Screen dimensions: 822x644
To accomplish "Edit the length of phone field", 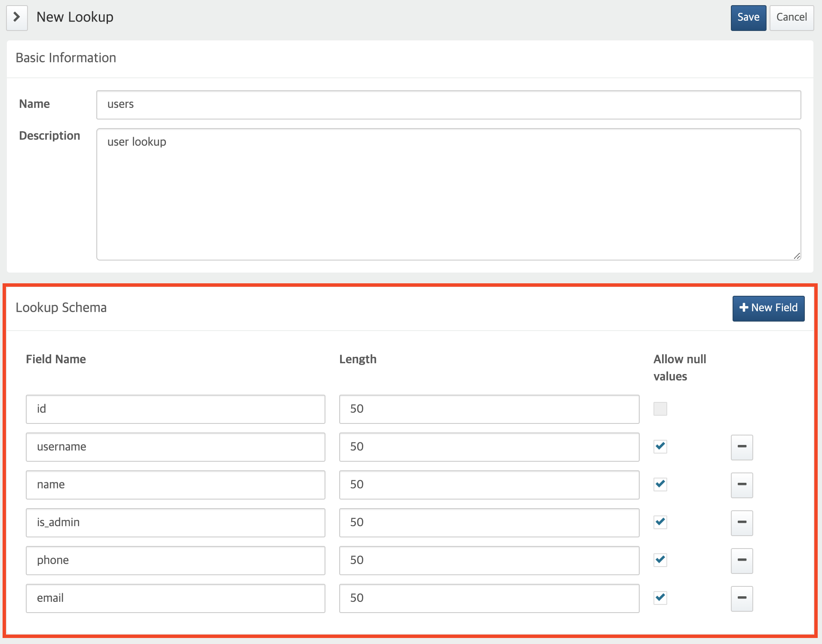I will coord(489,561).
